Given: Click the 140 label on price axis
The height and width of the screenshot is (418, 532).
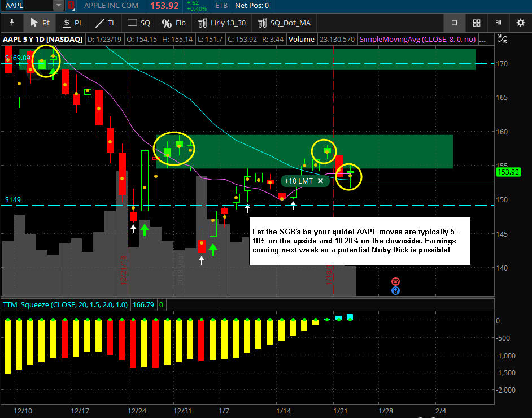Looking at the screenshot, I should coord(502,268).
